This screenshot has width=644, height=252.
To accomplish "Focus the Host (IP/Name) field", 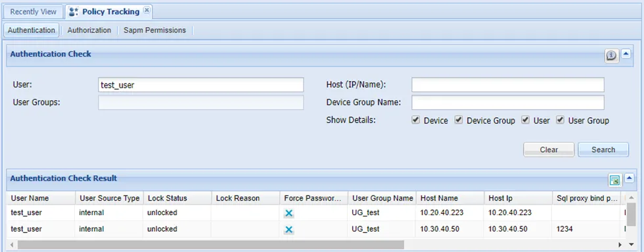I will 508,85.
